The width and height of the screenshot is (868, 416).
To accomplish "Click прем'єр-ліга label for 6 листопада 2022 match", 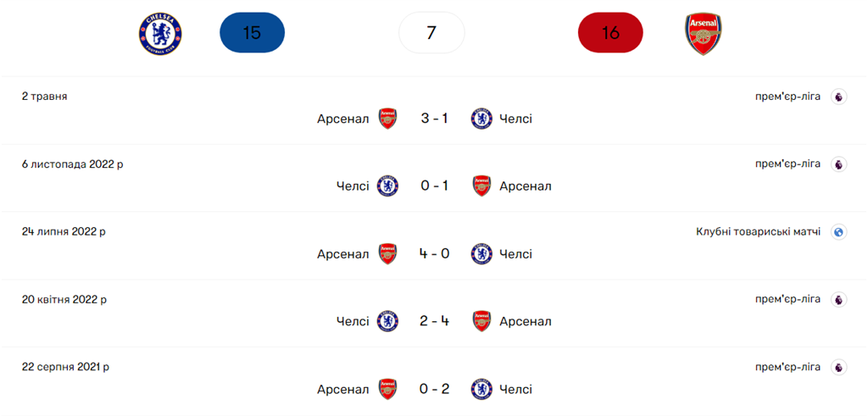I will point(787,164).
